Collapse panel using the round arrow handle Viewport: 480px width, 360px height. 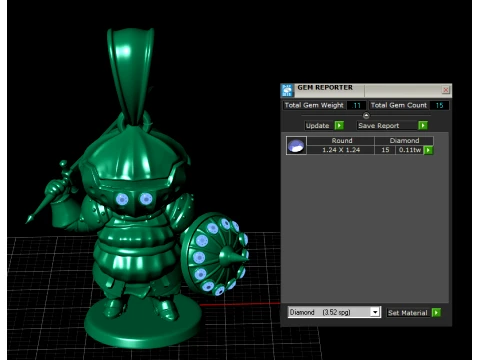click(x=366, y=115)
